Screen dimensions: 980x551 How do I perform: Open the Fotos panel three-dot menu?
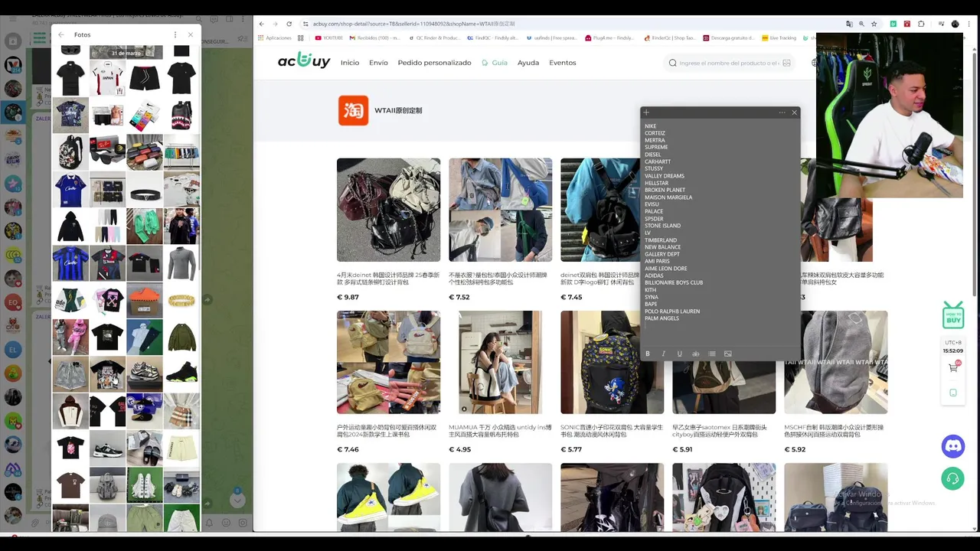[x=175, y=34]
